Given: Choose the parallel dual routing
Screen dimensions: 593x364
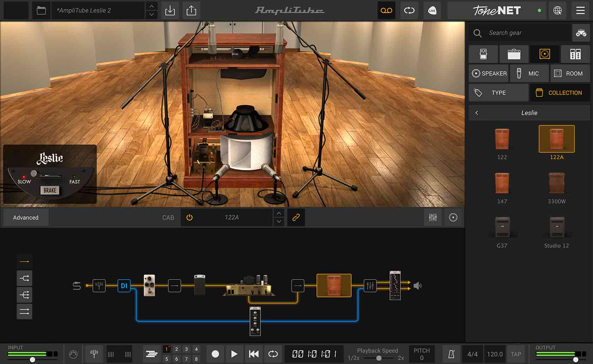Looking at the screenshot, I should coord(24,311).
